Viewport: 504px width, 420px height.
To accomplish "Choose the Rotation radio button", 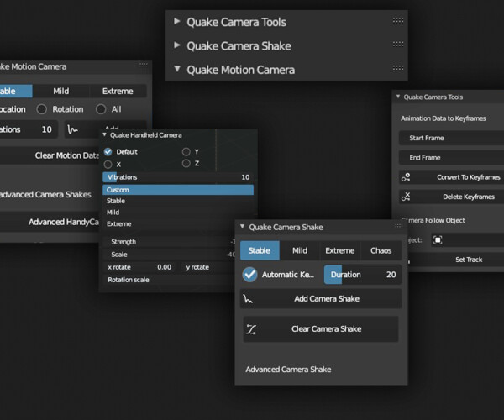I will pyautogui.click(x=41, y=109).
